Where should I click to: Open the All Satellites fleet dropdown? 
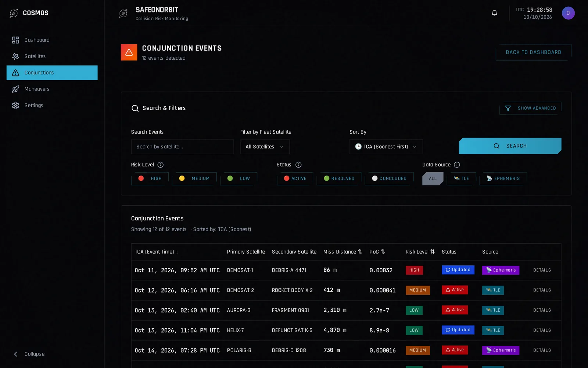(265, 147)
